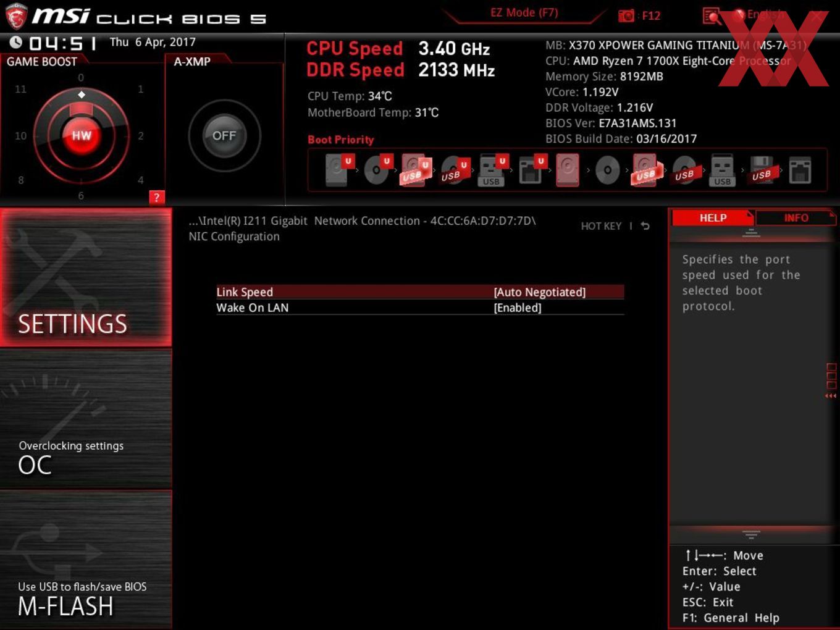The height and width of the screenshot is (630, 840).
Task: Expand the side panel via the triple arrows
Action: tap(831, 396)
